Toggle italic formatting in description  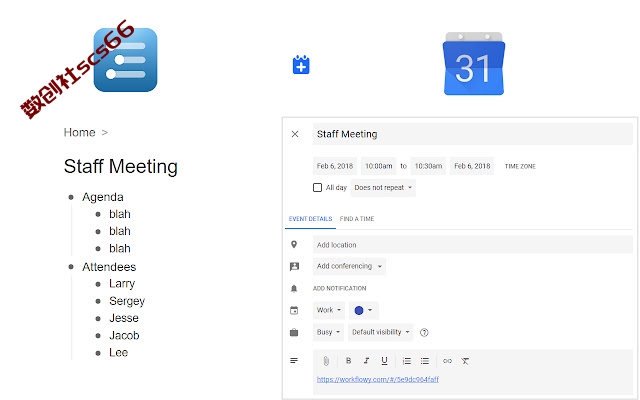(x=366, y=361)
